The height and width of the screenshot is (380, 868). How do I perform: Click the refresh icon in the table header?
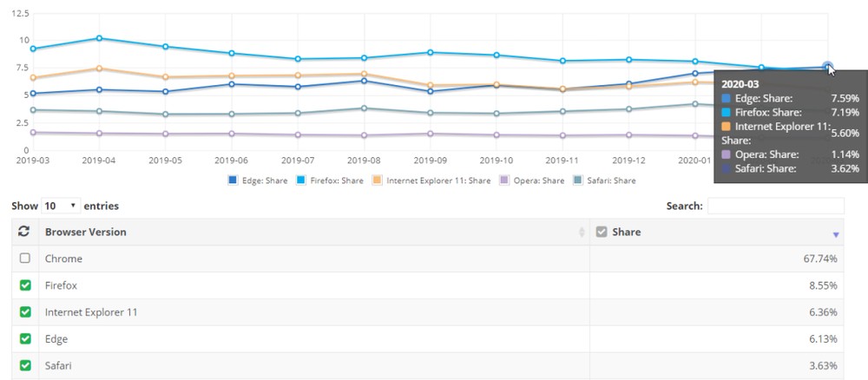click(x=24, y=233)
